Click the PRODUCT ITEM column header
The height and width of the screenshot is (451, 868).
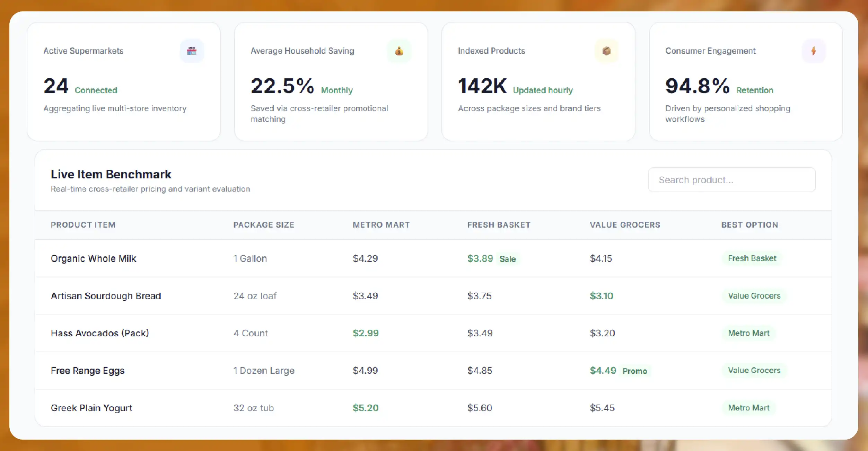[x=83, y=225]
